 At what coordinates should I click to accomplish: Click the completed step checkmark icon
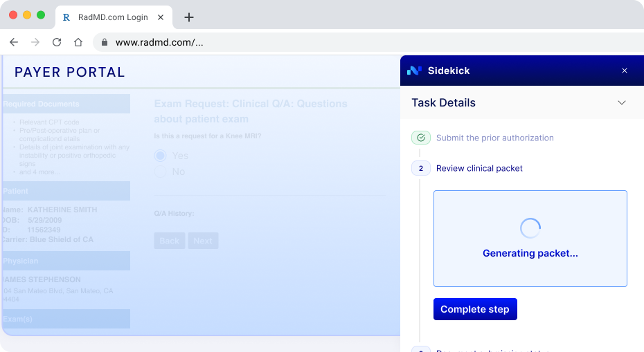coord(421,138)
